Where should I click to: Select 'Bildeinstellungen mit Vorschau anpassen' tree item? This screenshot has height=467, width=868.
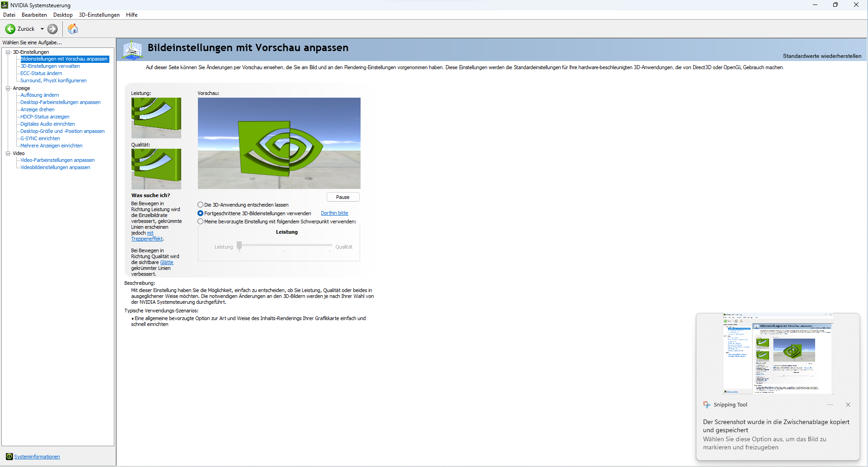tap(64, 59)
